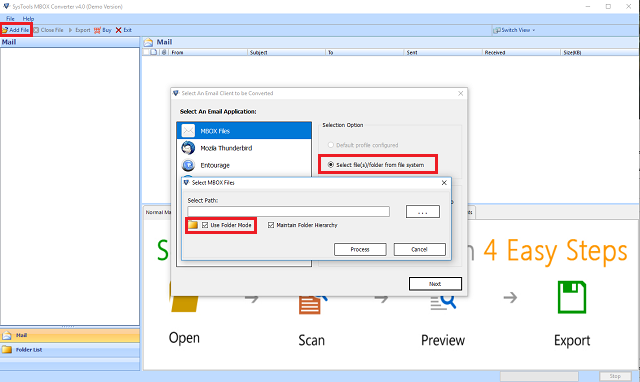Select Entourage in application list
The width and height of the screenshot is (640, 382).
244,165
